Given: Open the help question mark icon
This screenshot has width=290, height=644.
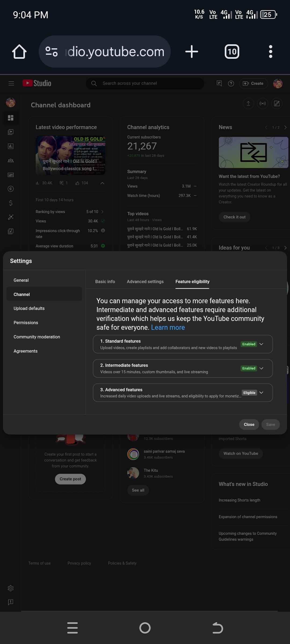Looking at the screenshot, I should (231, 83).
